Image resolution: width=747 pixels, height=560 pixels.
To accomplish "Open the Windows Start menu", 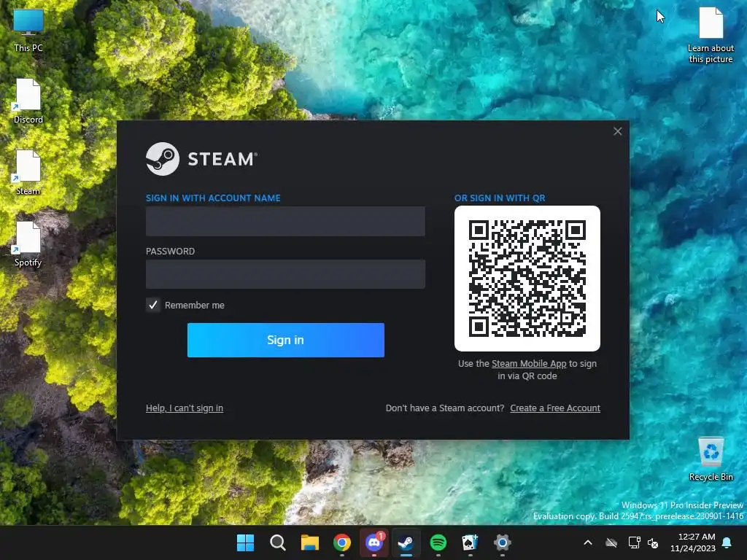I will coord(245,542).
